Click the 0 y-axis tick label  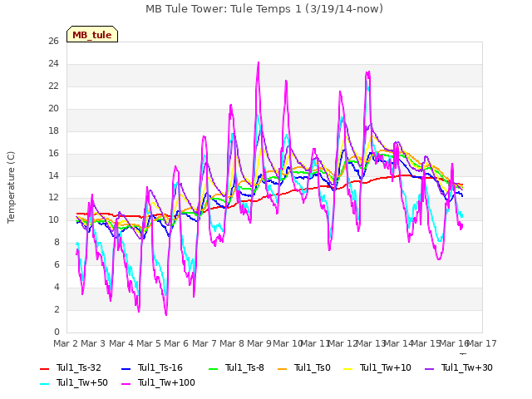(57, 332)
